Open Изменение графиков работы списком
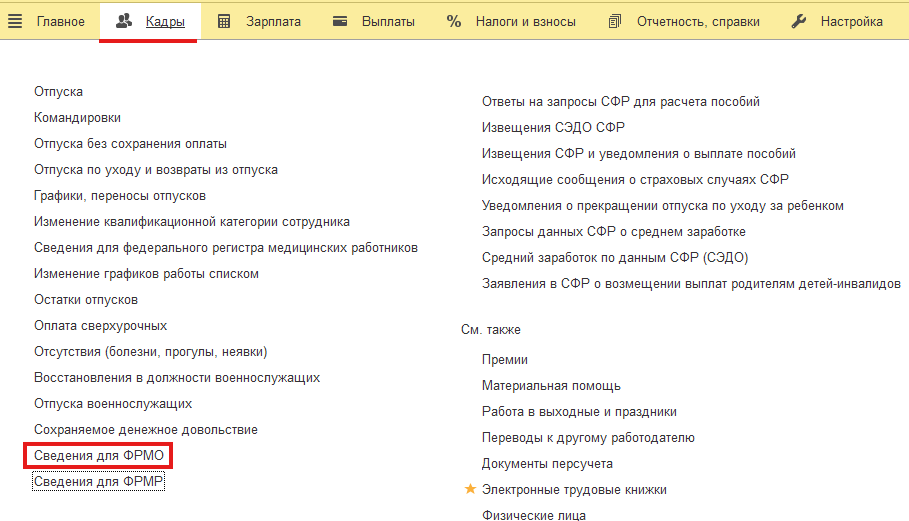909x521 pixels. 146,274
